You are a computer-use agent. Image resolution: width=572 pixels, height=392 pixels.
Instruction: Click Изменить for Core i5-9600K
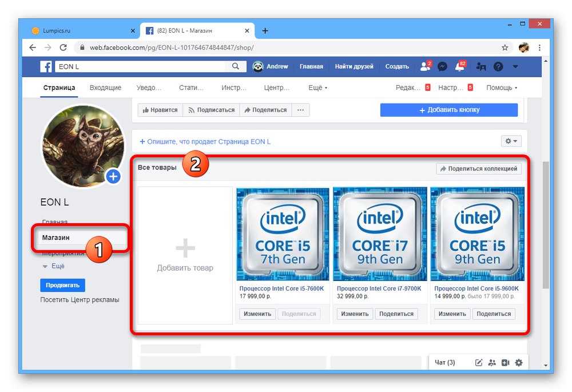click(452, 314)
